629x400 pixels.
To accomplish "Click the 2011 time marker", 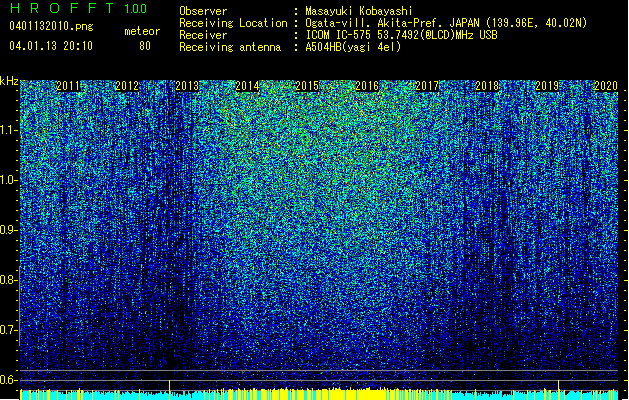I will [x=68, y=86].
